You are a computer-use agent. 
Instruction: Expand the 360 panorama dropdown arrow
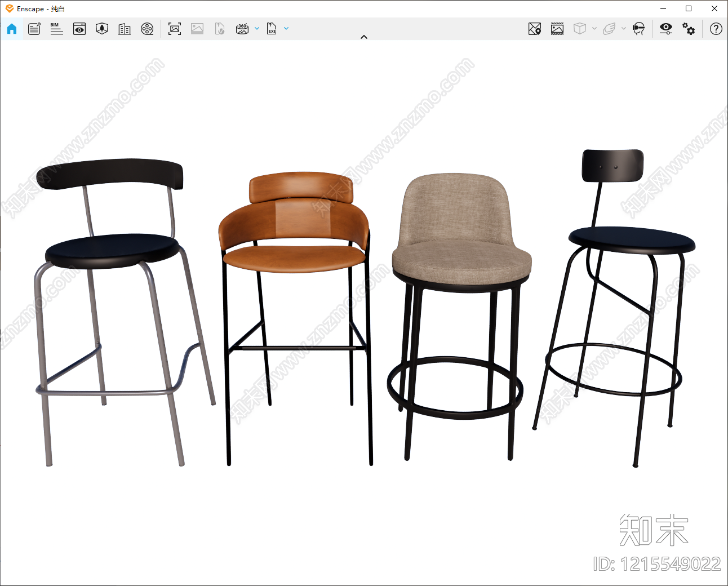[x=257, y=28]
